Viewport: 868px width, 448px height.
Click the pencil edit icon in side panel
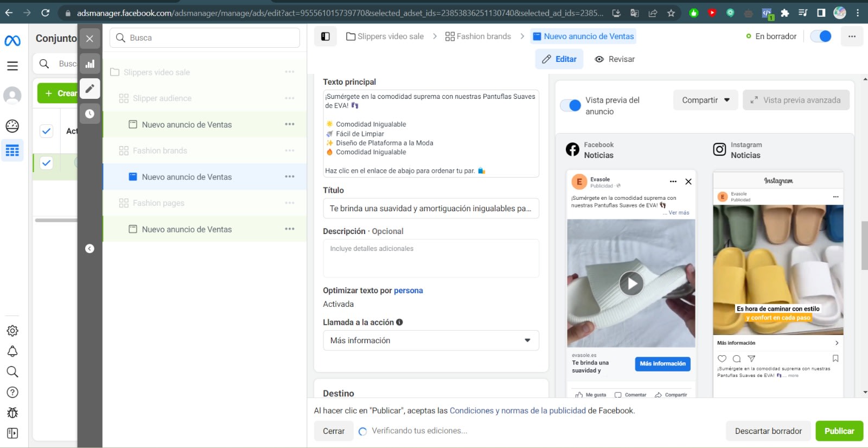pos(90,89)
